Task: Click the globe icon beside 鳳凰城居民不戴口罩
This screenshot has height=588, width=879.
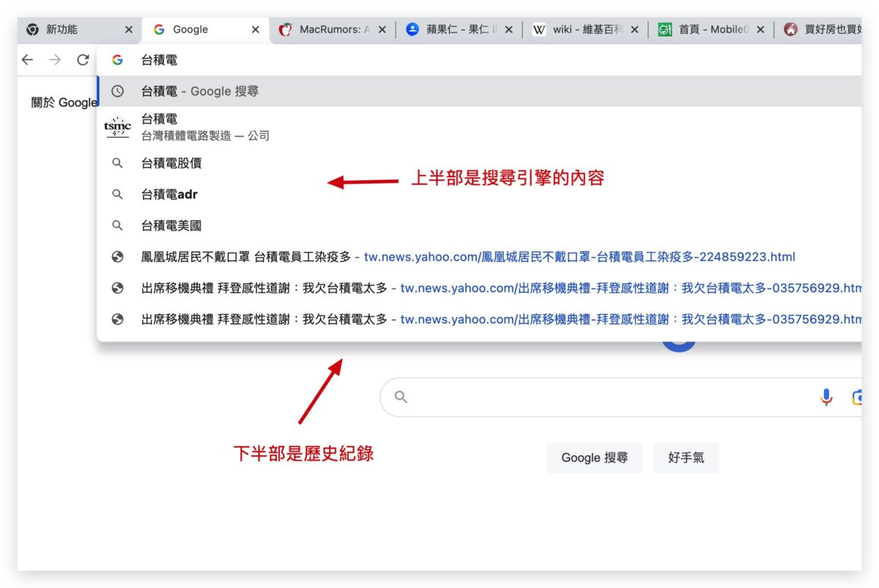Action: (x=117, y=257)
